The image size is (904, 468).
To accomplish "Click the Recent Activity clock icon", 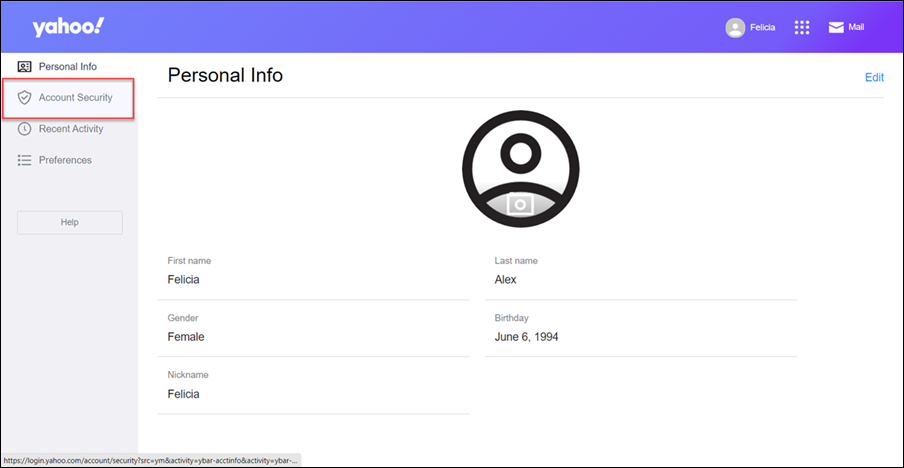I will click(x=25, y=129).
